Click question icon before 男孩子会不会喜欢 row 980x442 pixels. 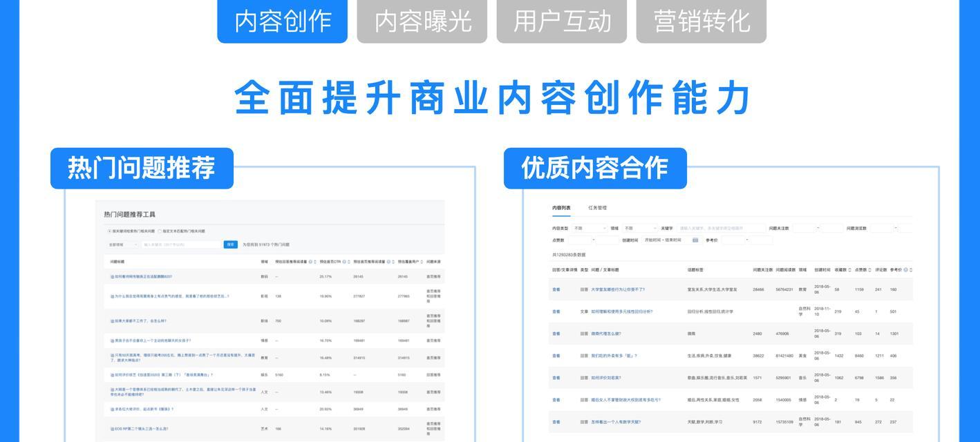point(112,340)
